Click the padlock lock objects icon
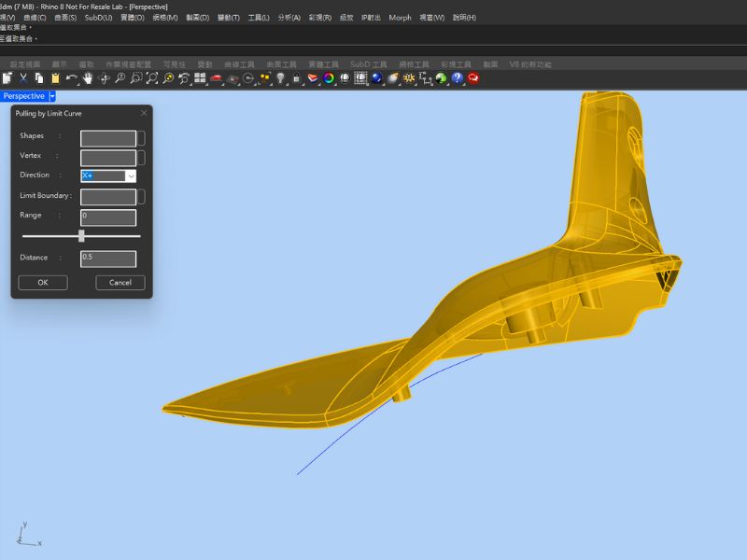The height and width of the screenshot is (560, 747). 296,78
